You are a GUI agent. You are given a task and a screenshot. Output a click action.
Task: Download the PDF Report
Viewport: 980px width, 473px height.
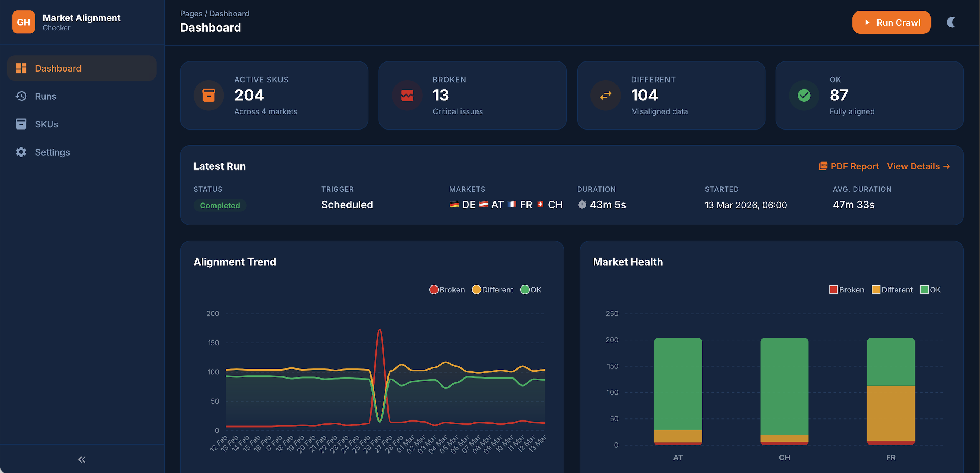tap(849, 166)
